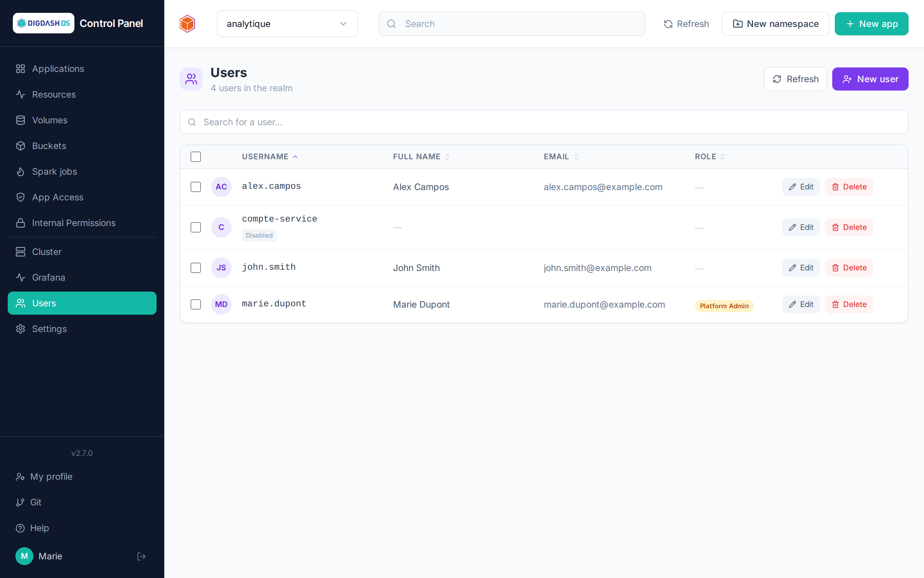
Task: Click Refresh in the Users header
Action: tap(795, 79)
